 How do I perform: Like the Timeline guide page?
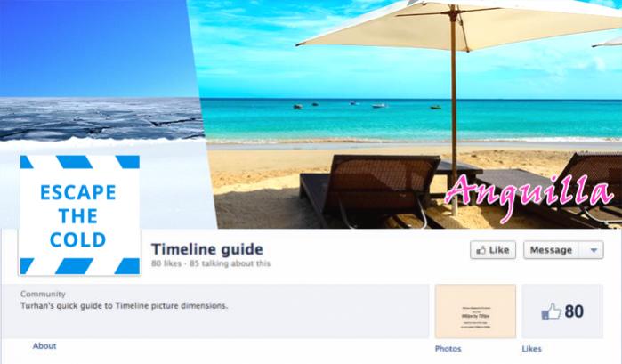pos(493,250)
